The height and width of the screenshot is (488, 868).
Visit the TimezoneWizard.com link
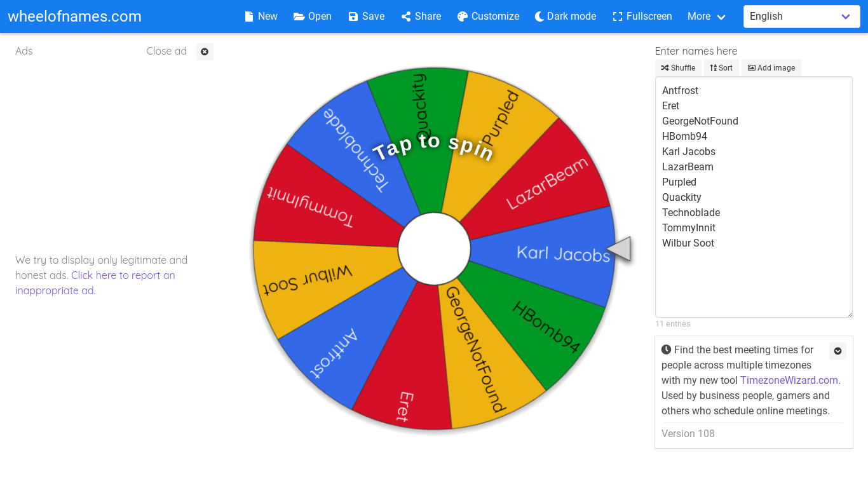coord(789,380)
